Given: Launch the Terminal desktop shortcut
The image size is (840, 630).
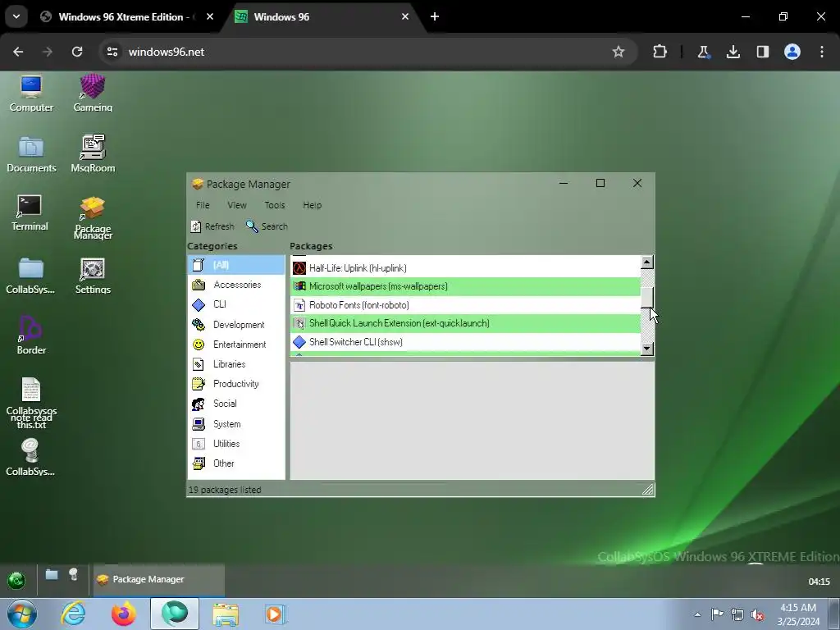Looking at the screenshot, I should click(x=30, y=213).
